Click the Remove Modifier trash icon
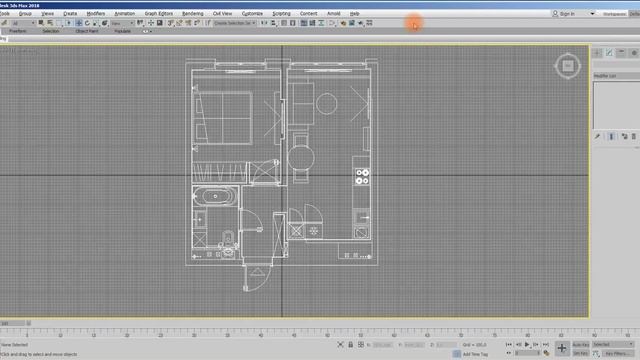The image size is (640, 360). coord(634,136)
